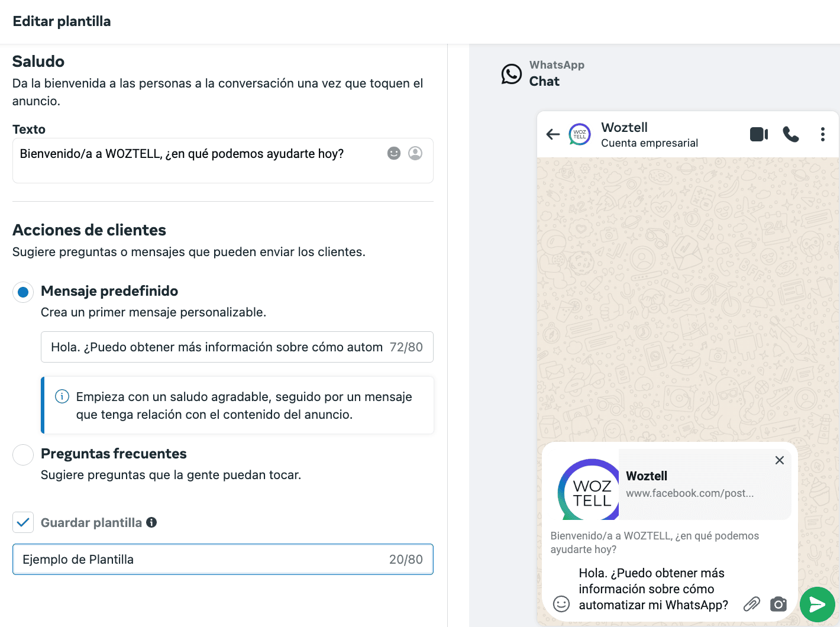Click info icon in the blue tip box

click(x=62, y=396)
